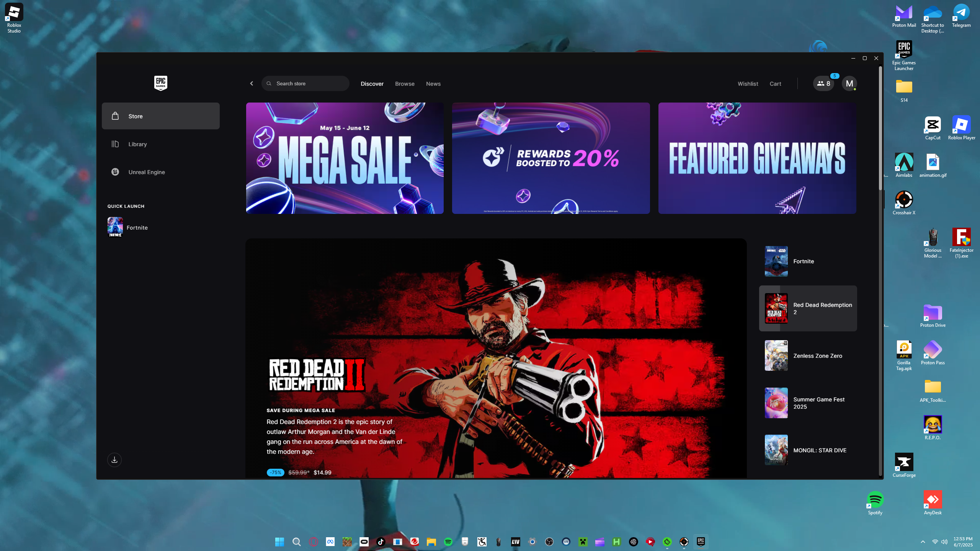
Task: Open the M profile avatar menu
Action: click(849, 83)
